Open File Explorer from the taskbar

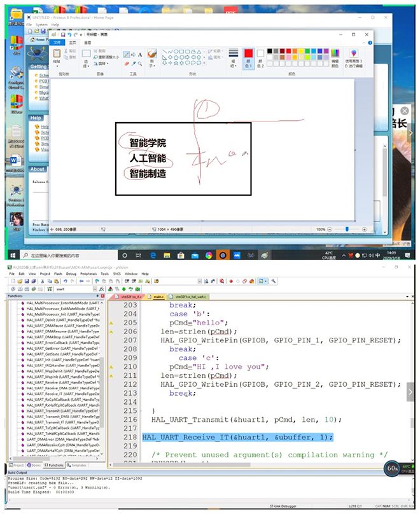(167, 255)
